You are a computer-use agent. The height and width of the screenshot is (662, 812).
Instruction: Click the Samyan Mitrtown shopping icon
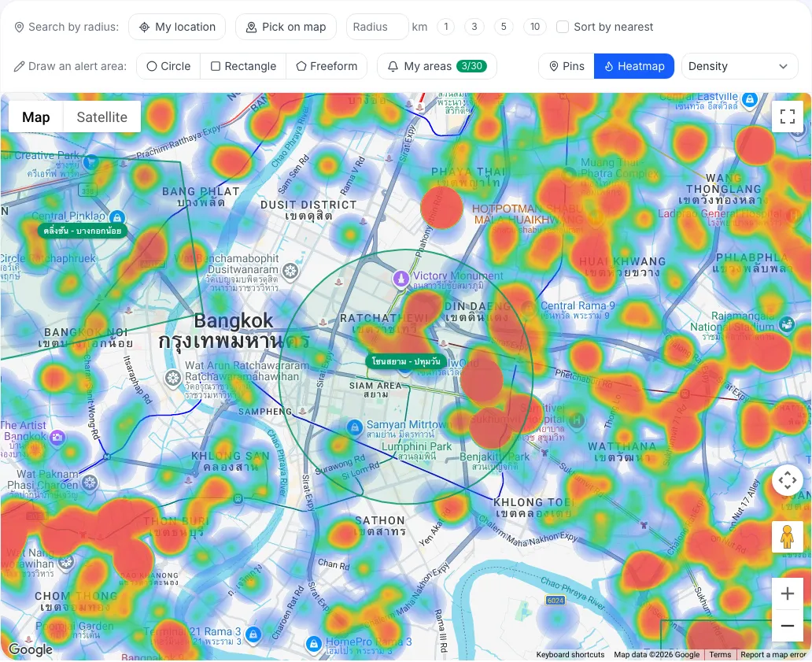354,428
